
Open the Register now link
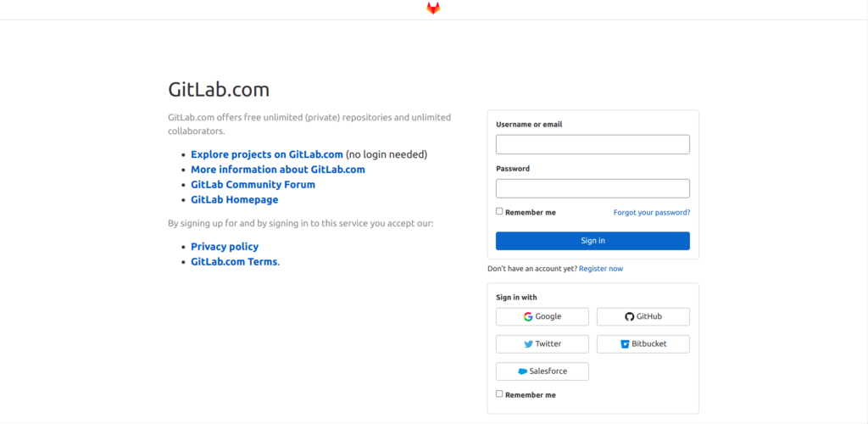601,269
